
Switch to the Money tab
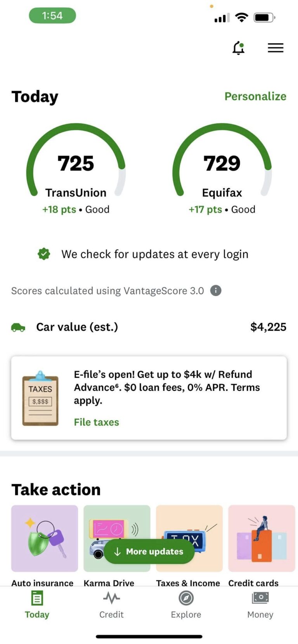point(260,605)
